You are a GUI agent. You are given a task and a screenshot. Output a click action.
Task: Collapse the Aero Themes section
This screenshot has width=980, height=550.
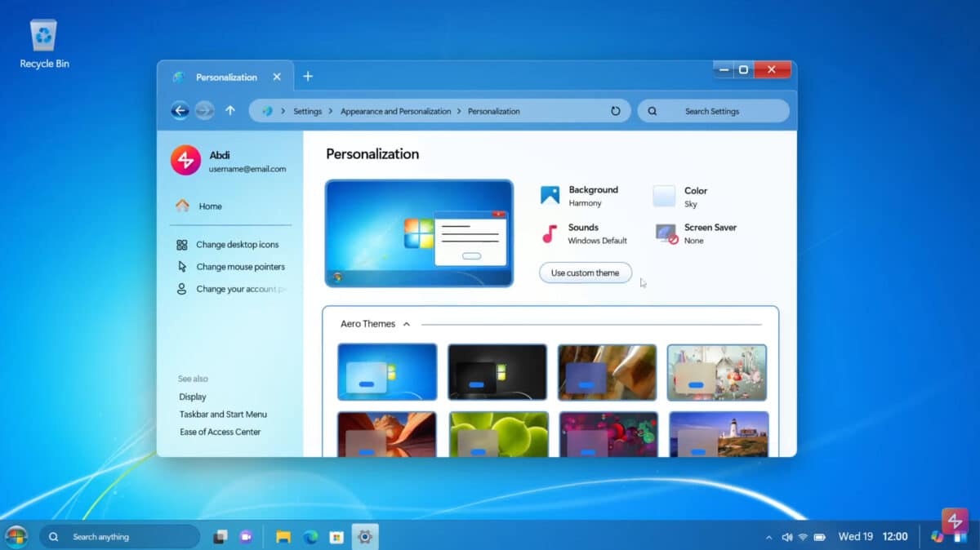[x=407, y=324]
